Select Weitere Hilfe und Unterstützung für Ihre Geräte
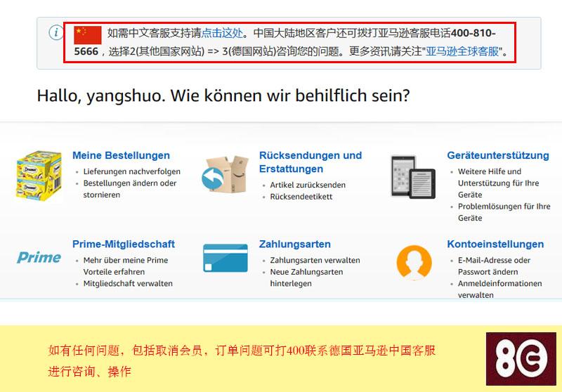The image size is (562, 392). coord(499,183)
